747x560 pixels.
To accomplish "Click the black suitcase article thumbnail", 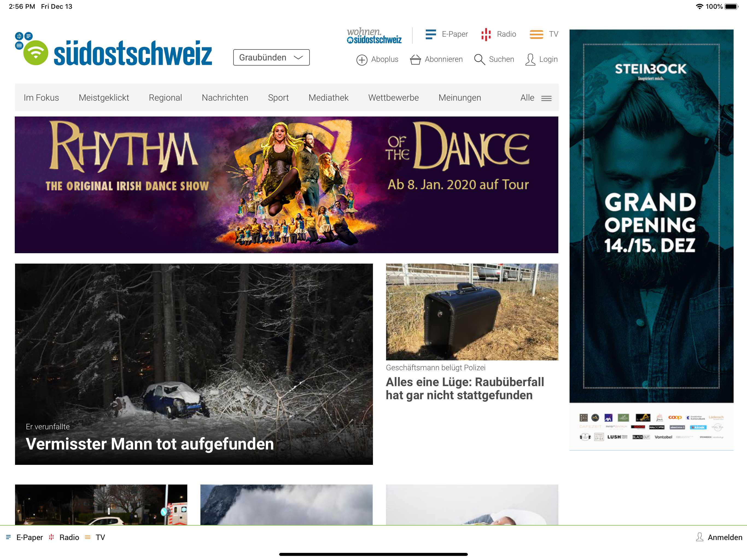I will (472, 311).
